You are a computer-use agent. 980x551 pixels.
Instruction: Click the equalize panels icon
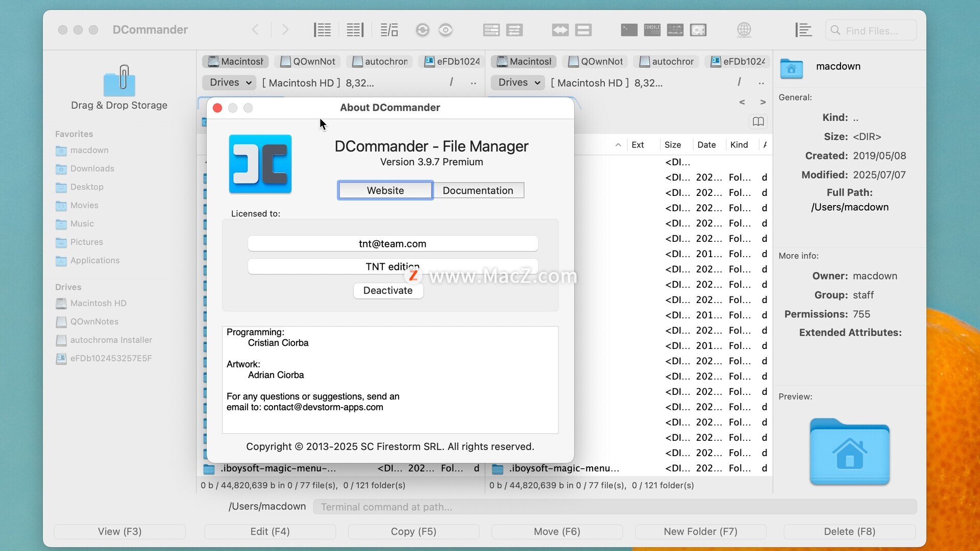pyautogui.click(x=583, y=30)
